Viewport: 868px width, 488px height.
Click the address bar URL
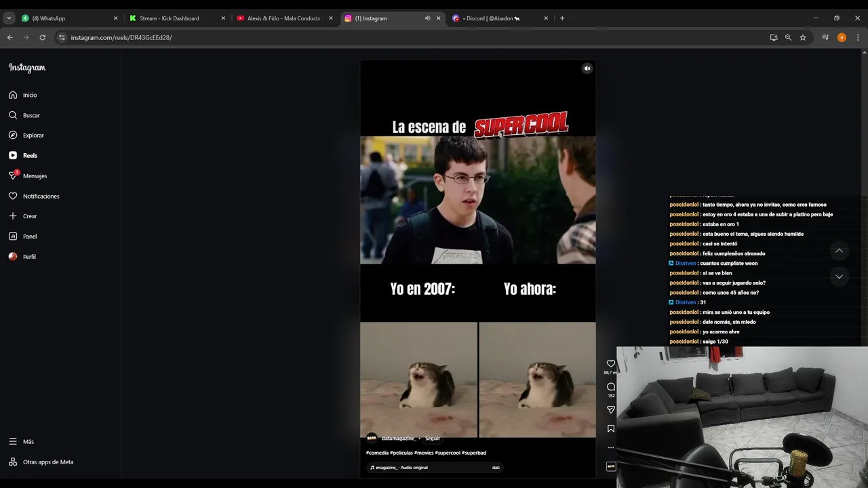click(121, 37)
